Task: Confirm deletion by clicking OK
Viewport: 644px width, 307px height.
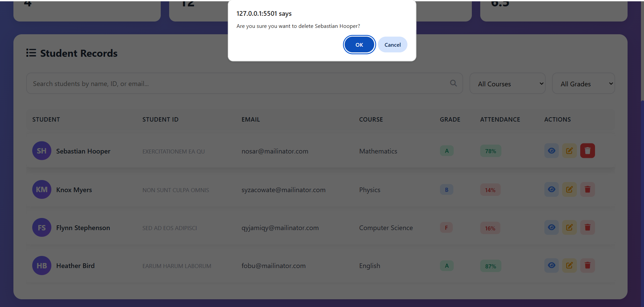Action: coord(359,44)
